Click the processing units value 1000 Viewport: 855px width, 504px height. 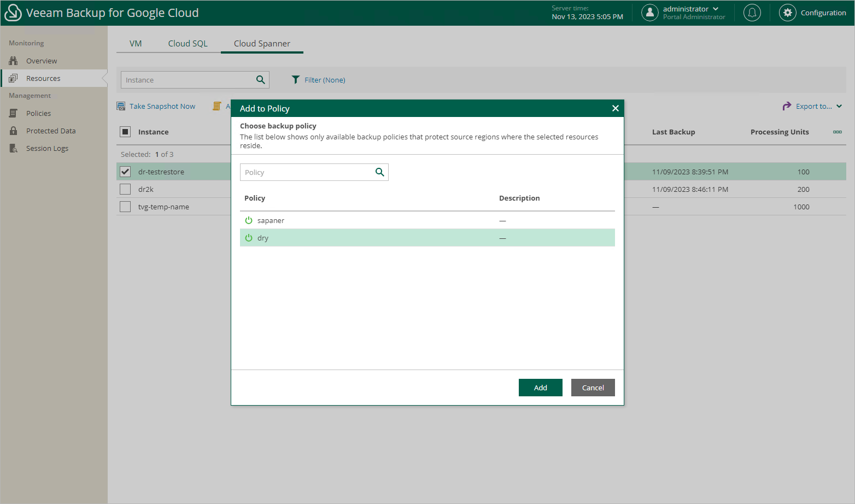801,207
